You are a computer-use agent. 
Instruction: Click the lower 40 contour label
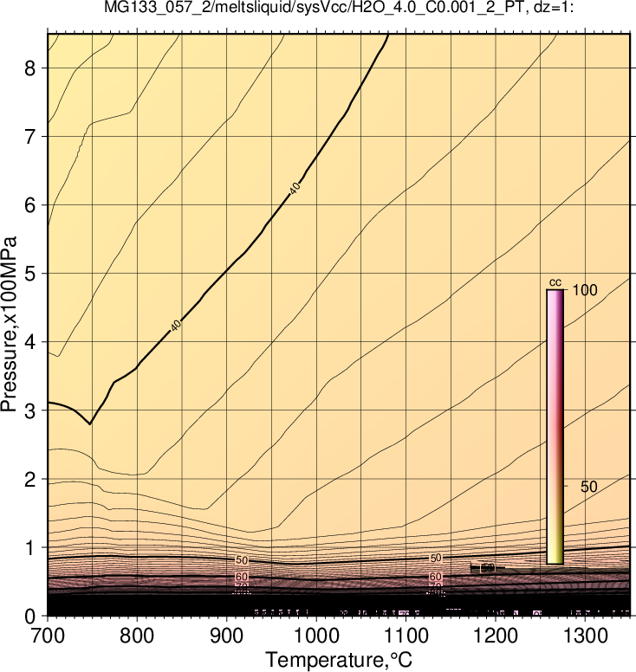click(175, 326)
